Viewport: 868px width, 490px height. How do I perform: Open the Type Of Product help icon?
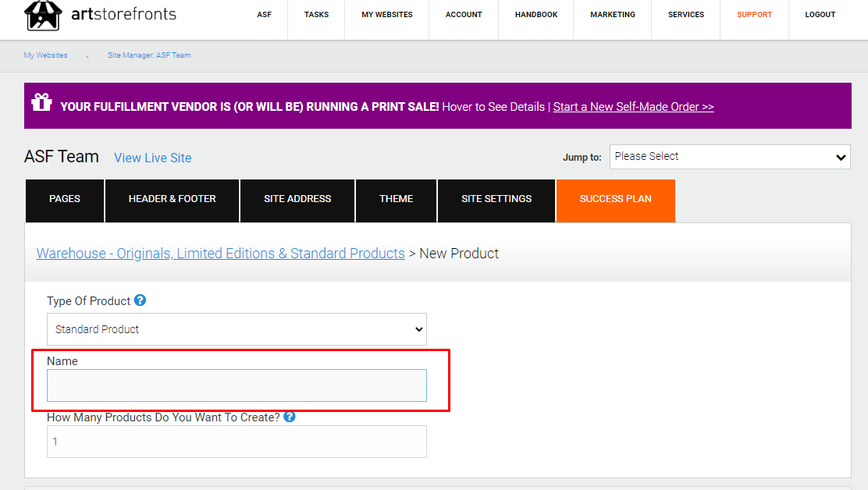click(x=140, y=300)
